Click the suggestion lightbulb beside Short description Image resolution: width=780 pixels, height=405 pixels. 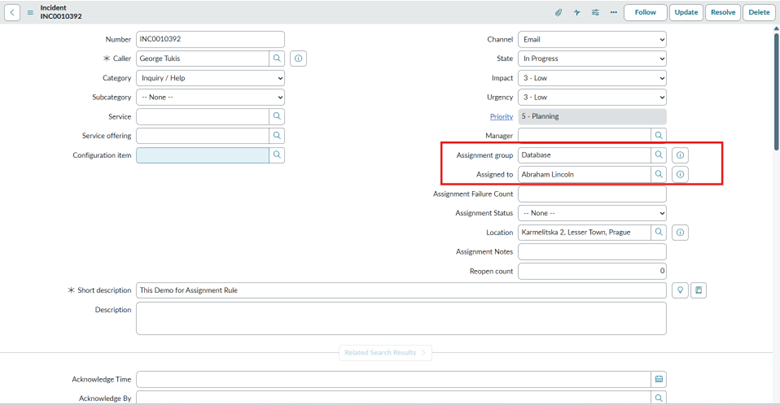tap(680, 290)
